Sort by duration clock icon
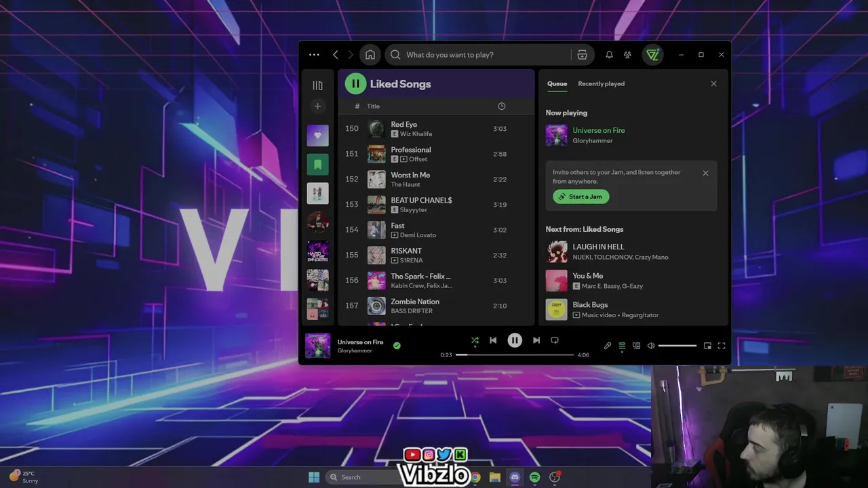 [502, 106]
